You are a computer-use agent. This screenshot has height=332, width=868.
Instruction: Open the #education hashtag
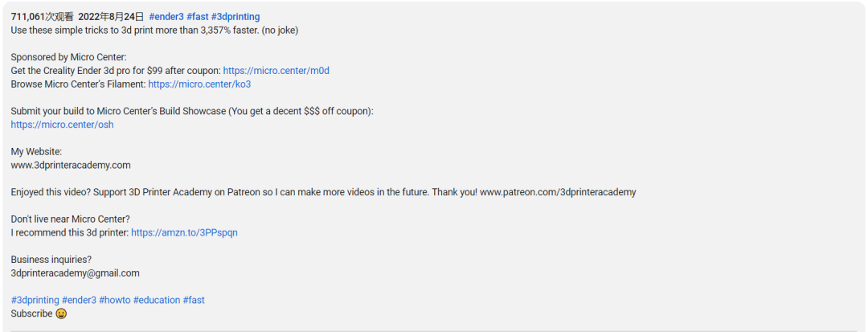point(157,300)
